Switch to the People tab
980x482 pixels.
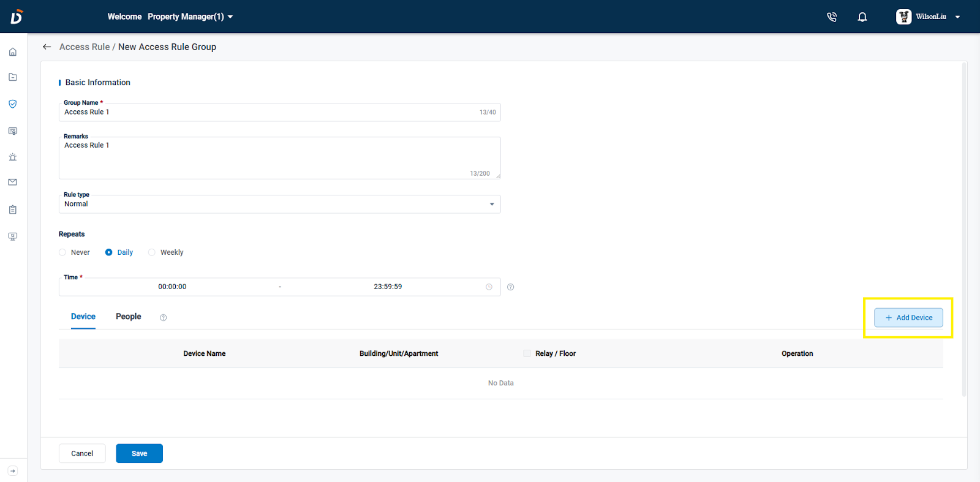pyautogui.click(x=128, y=317)
